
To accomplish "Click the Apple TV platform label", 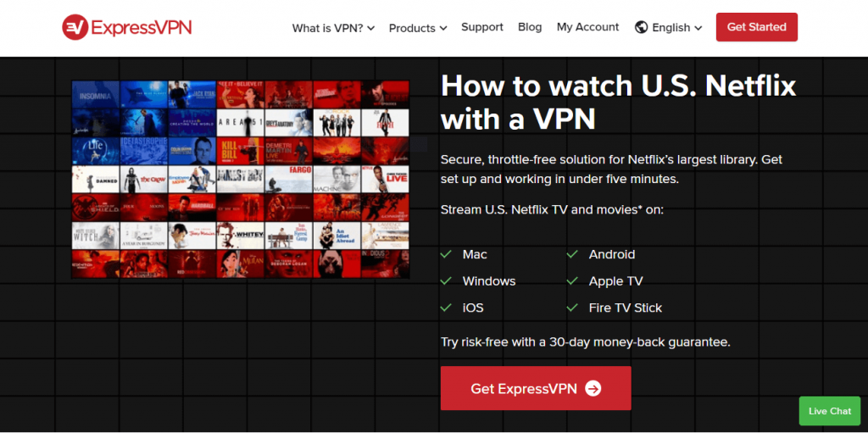I will tap(615, 281).
